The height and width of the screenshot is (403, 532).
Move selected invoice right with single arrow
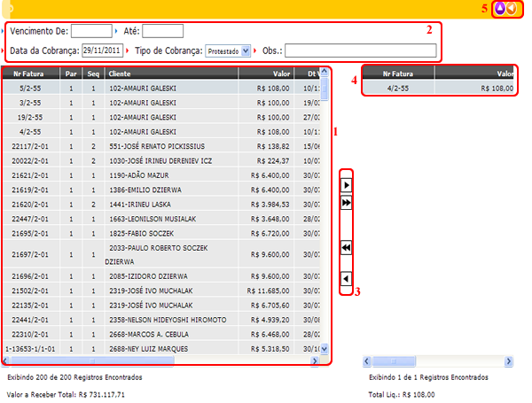coord(347,186)
